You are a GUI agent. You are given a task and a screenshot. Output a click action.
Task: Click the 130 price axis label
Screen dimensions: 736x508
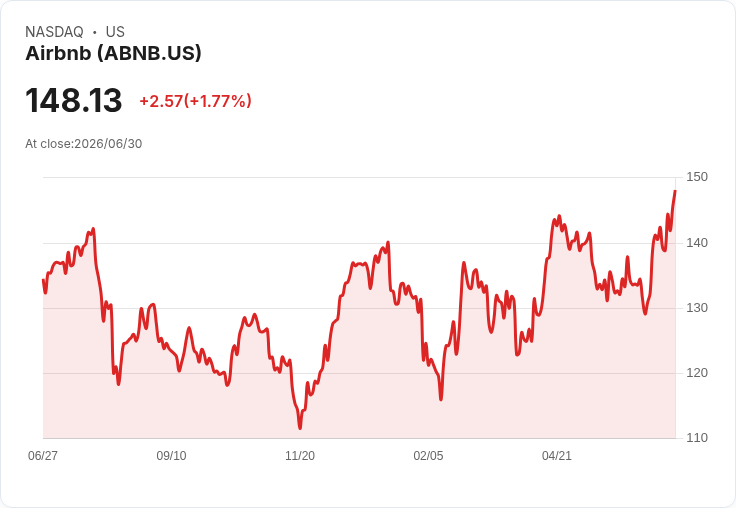[x=697, y=308]
